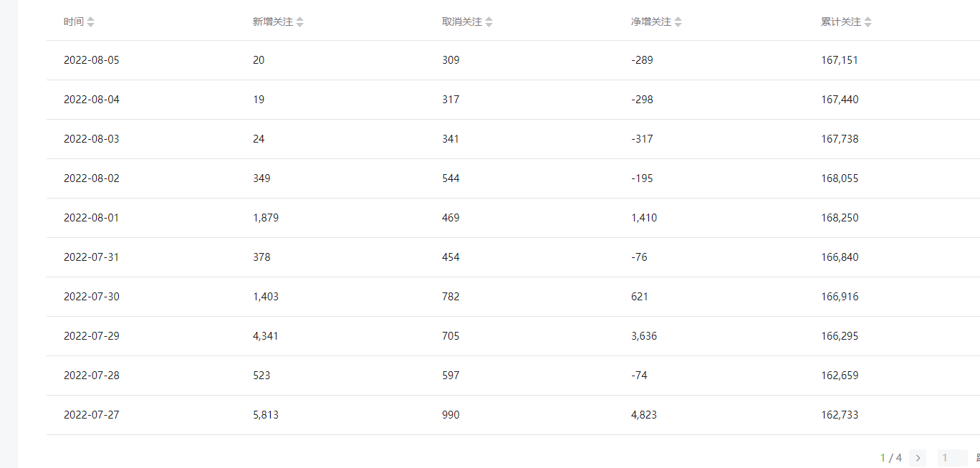
Task: Toggle sort icon next to 净增关注
Action: click(x=678, y=22)
